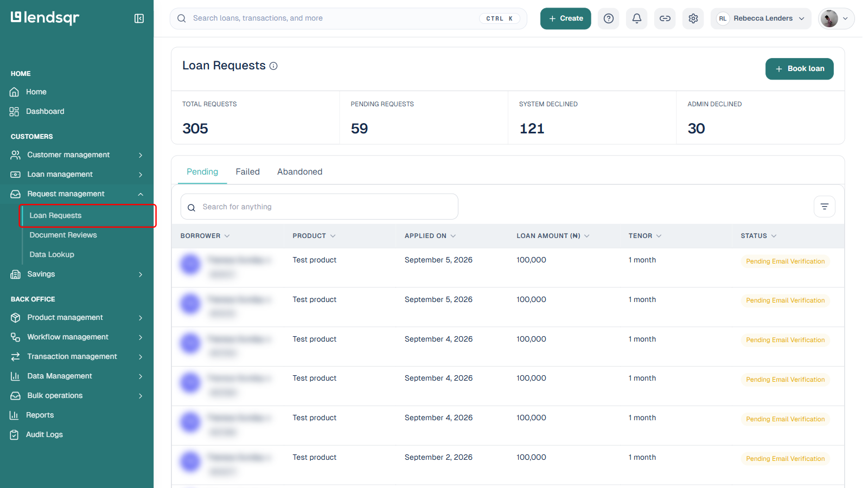Viewport: 868px width, 488px height.
Task: Click the Home house icon
Action: click(15, 92)
